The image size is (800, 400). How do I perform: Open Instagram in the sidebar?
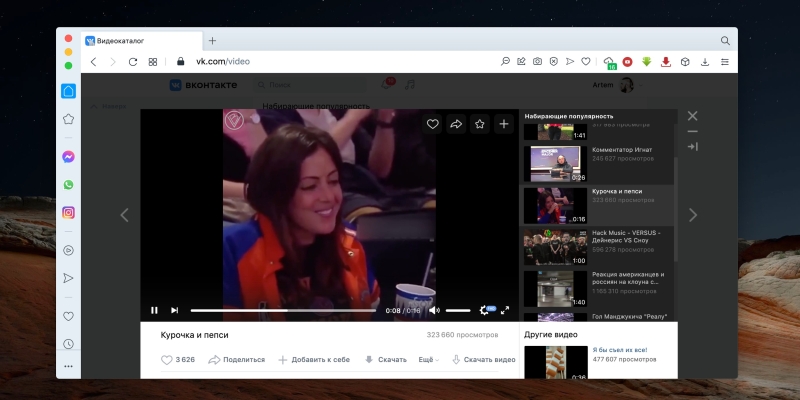point(68,213)
